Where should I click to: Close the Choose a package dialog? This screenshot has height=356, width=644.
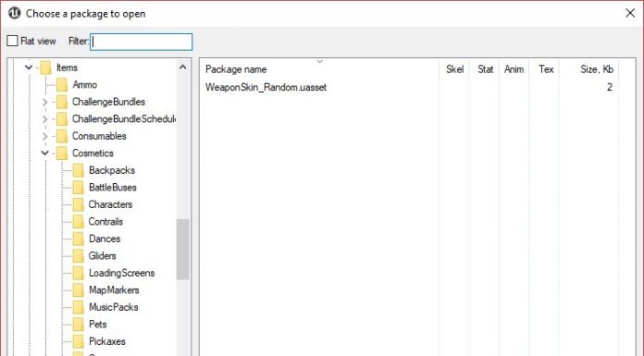pyautogui.click(x=630, y=13)
